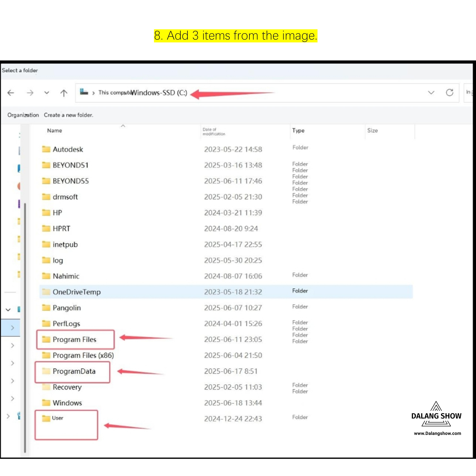Sort by the Type column header

298,131
